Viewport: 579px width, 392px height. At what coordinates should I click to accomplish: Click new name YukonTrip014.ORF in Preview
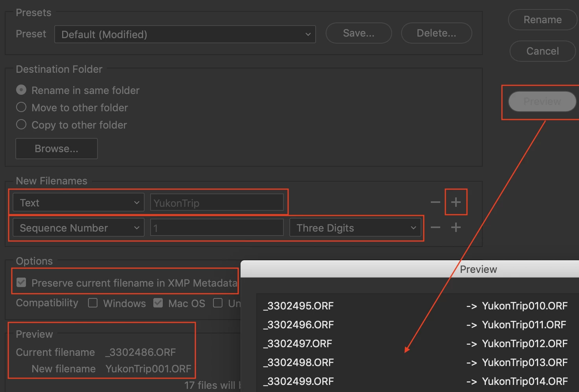click(x=525, y=381)
